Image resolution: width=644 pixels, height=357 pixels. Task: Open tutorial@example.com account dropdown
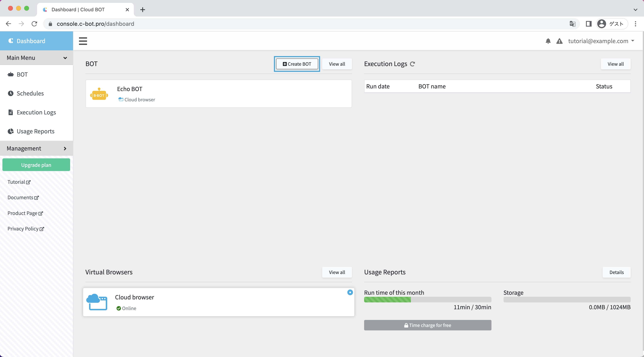(x=601, y=41)
